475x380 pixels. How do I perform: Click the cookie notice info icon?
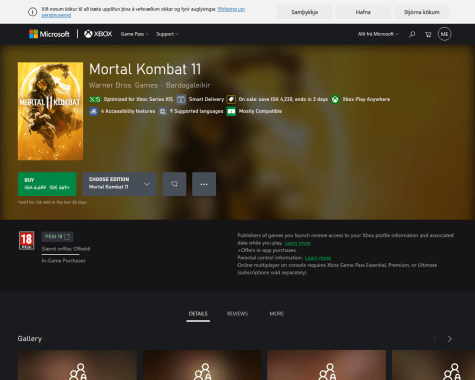coord(32,12)
